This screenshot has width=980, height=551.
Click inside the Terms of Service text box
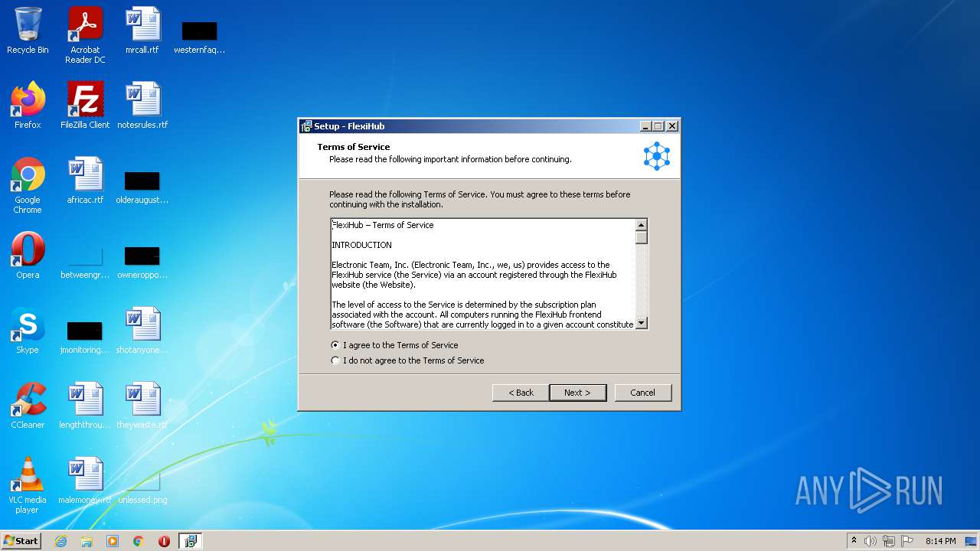point(483,274)
